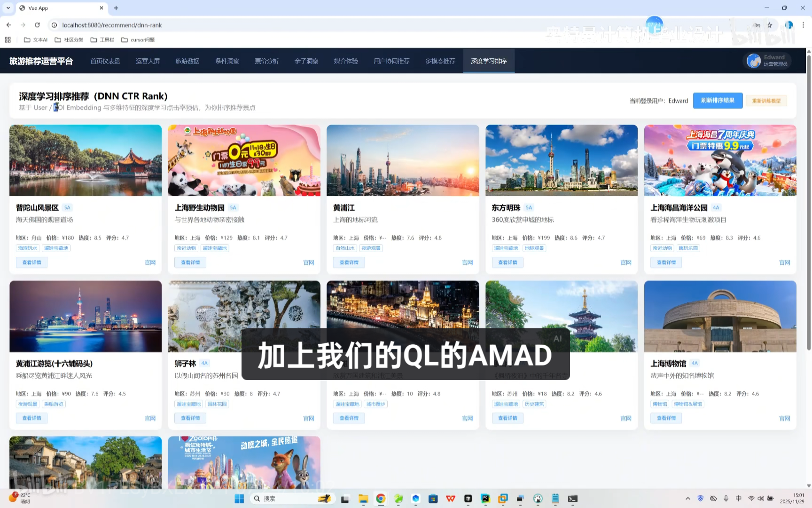Open a new browser tab
812x508 pixels.
116,8
